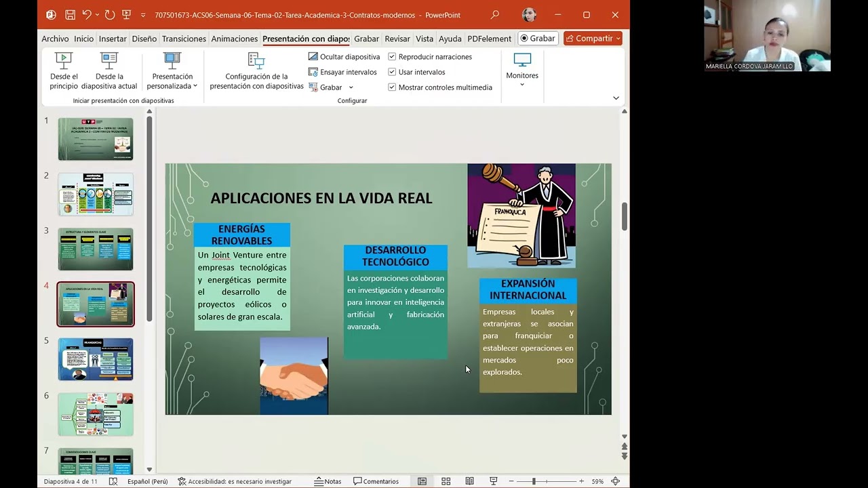Select slide 1 thumbnail

point(96,139)
